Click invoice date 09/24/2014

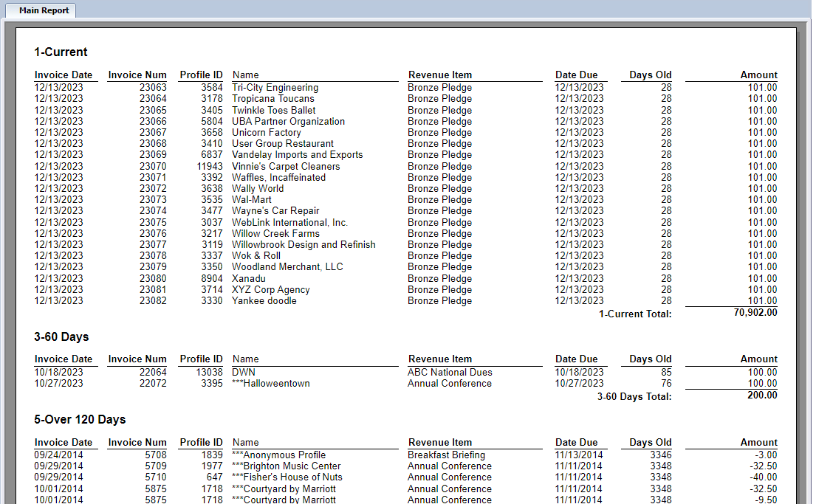tap(59, 455)
